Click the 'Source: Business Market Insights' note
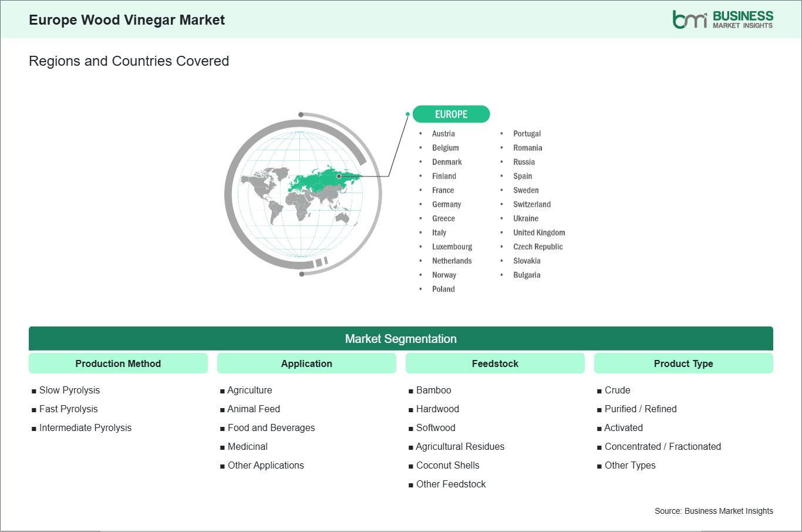802x532 pixels. 714,511
